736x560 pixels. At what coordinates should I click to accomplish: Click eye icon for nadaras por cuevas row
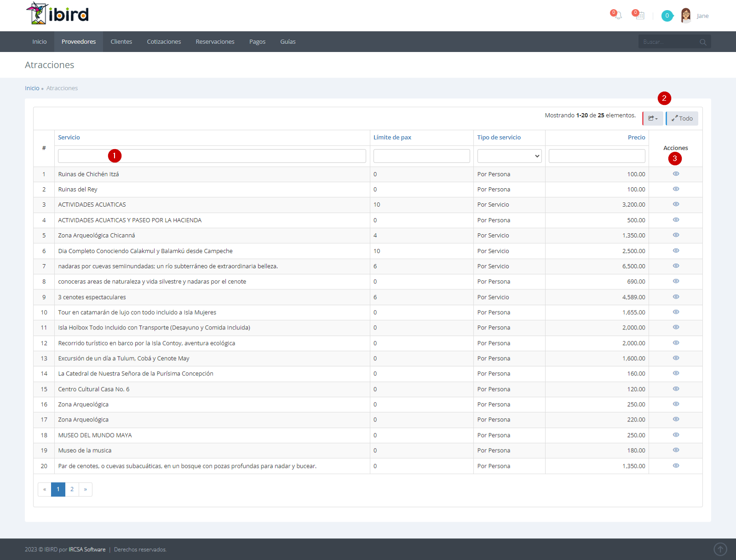676,266
